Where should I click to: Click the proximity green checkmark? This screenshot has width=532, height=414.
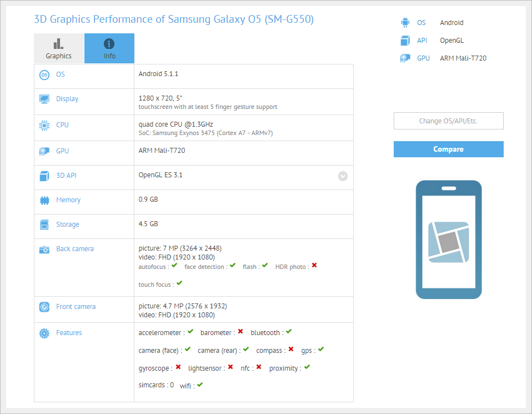pyautogui.click(x=307, y=367)
